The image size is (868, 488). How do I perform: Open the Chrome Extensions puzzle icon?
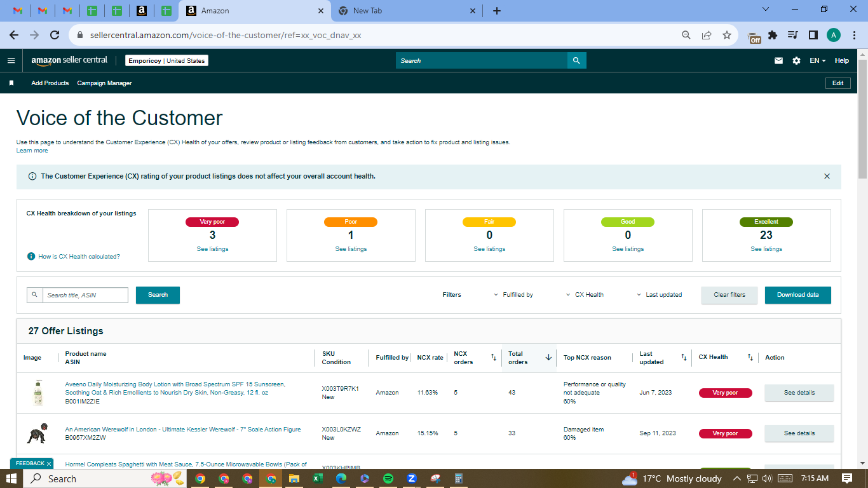(x=773, y=36)
